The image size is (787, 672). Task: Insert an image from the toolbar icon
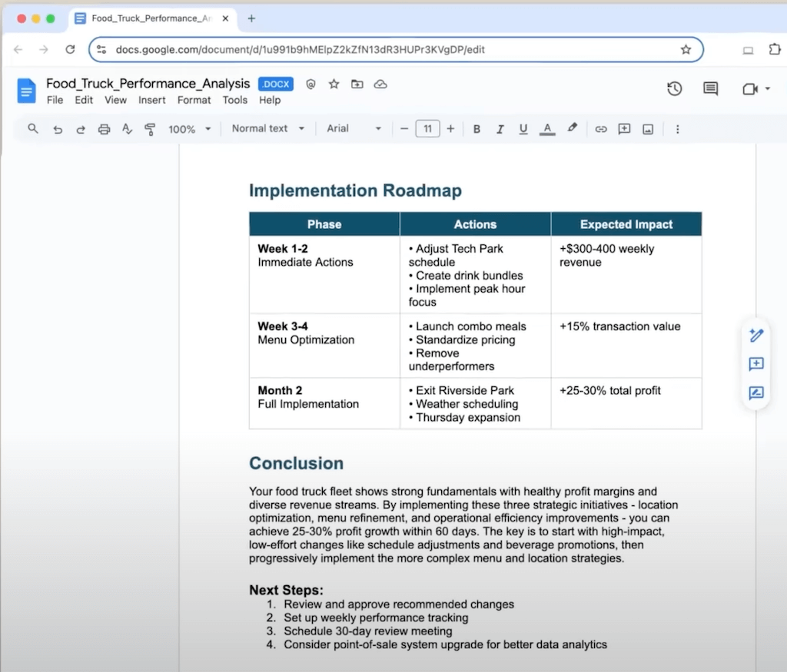(x=648, y=129)
